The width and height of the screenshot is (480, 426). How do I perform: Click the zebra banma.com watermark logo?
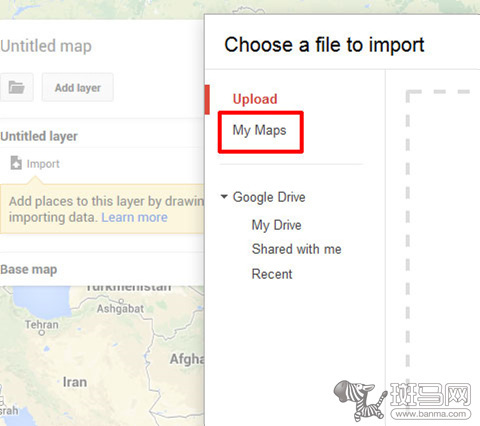tap(402, 400)
